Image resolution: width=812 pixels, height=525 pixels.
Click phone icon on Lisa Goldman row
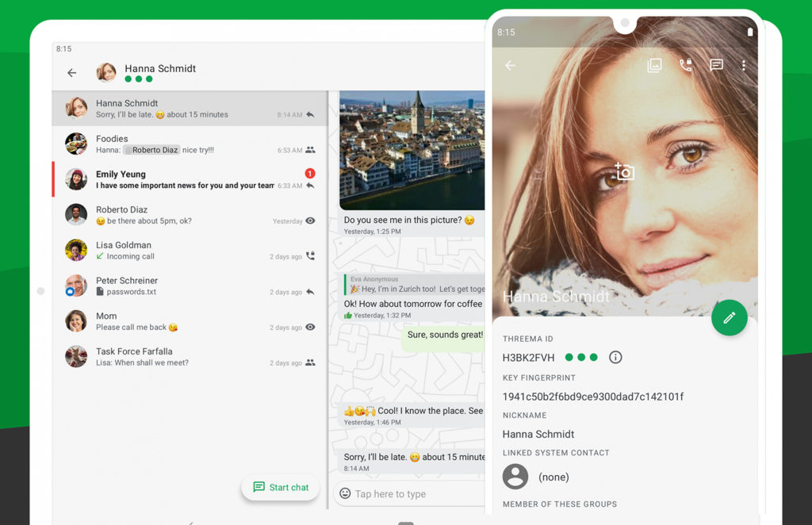coord(310,256)
